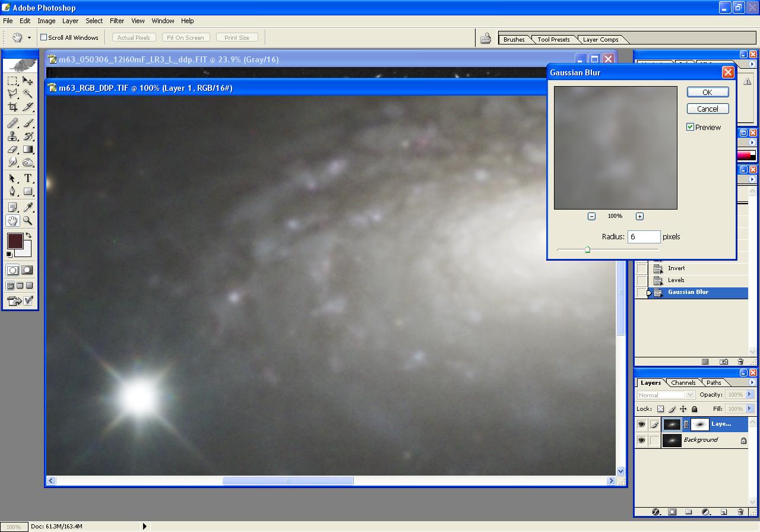Select the Zoom magnifier tool
Screen dimensions: 760x532
coord(28,221)
